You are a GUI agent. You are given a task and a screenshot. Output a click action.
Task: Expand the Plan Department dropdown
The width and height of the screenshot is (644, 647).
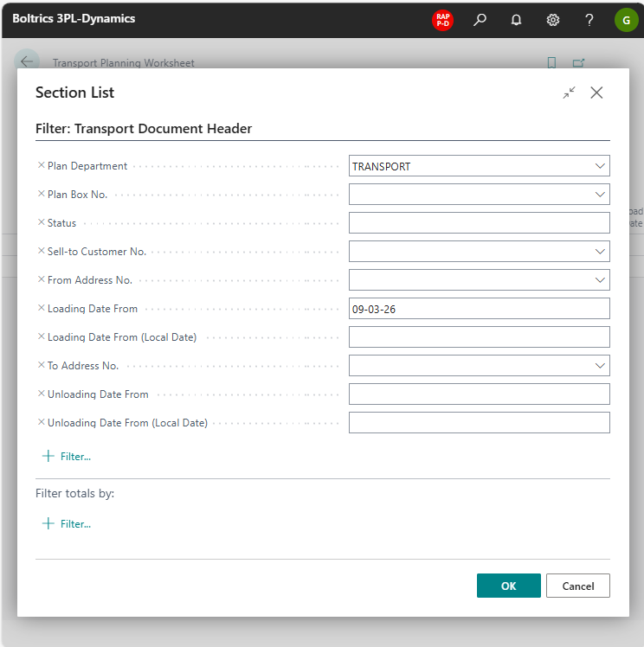tap(600, 166)
